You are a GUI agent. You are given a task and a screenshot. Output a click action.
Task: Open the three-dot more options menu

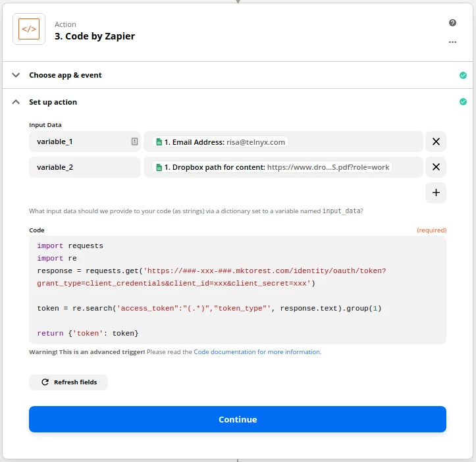click(452, 42)
